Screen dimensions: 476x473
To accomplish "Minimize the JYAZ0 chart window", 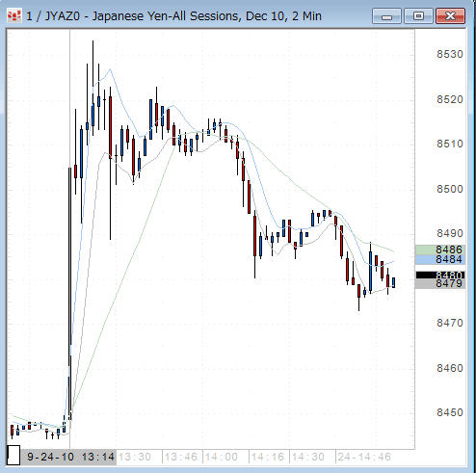I will click(386, 16).
